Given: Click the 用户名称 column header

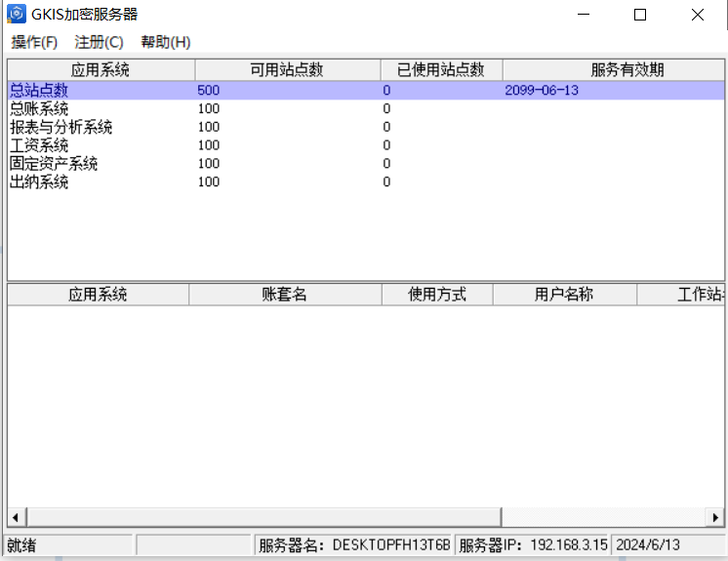Looking at the screenshot, I should [x=564, y=295].
